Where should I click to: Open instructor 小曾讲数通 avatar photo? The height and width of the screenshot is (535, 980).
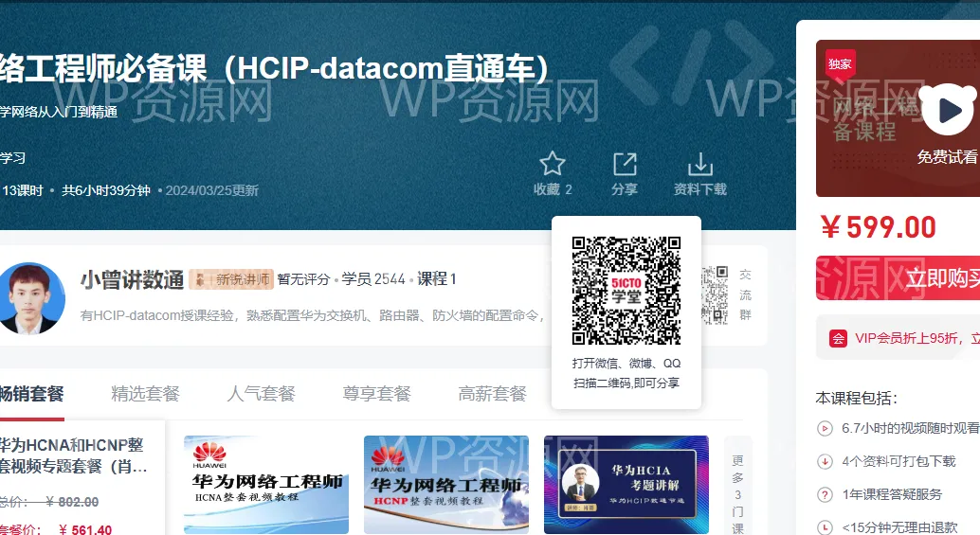pyautogui.click(x=30, y=297)
